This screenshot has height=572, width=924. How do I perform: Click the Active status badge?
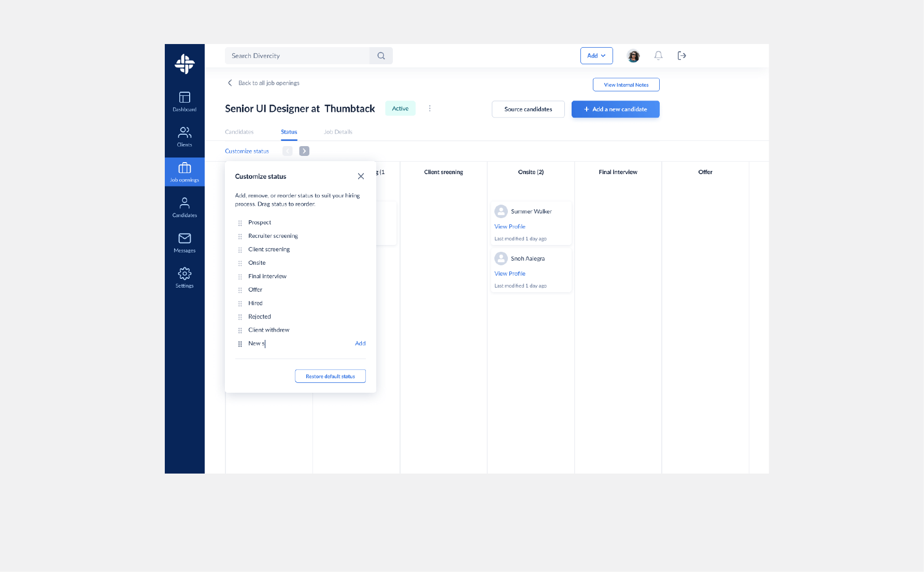click(400, 108)
